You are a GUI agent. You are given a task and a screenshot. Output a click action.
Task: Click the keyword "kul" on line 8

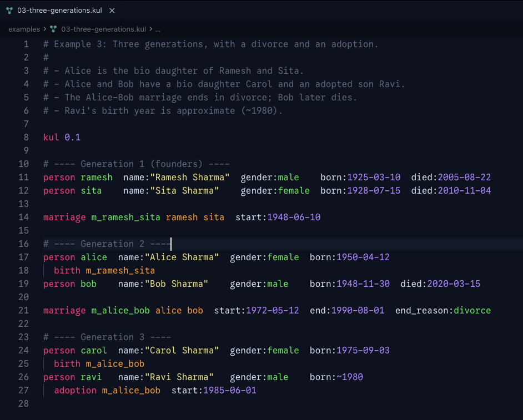click(51, 138)
